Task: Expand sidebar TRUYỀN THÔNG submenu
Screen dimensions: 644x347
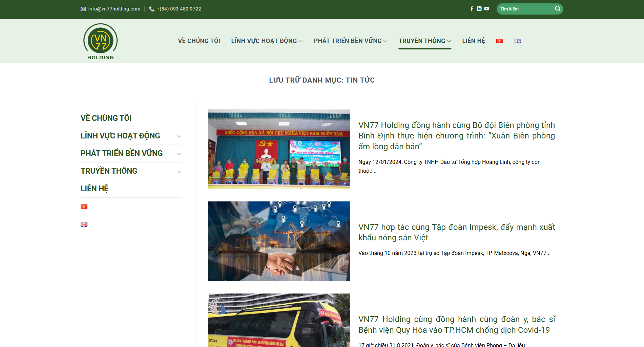Action: click(x=179, y=172)
